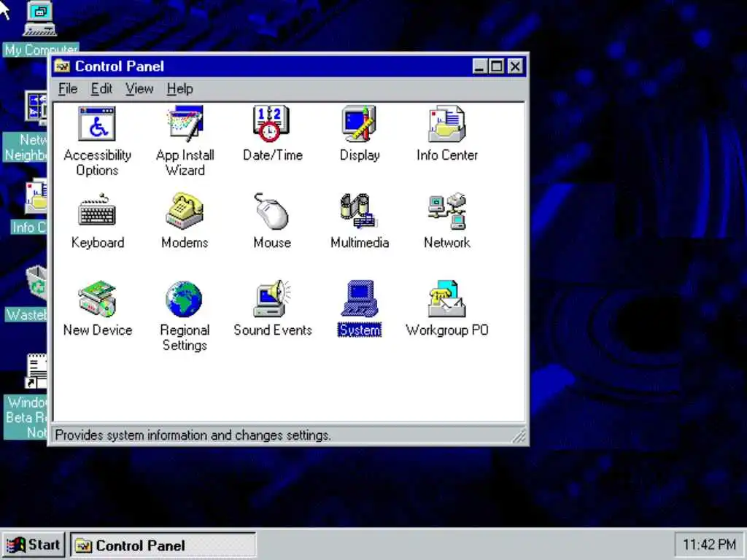Minimize the Control Panel window
Viewport: 747px width, 560px height.
click(480, 66)
